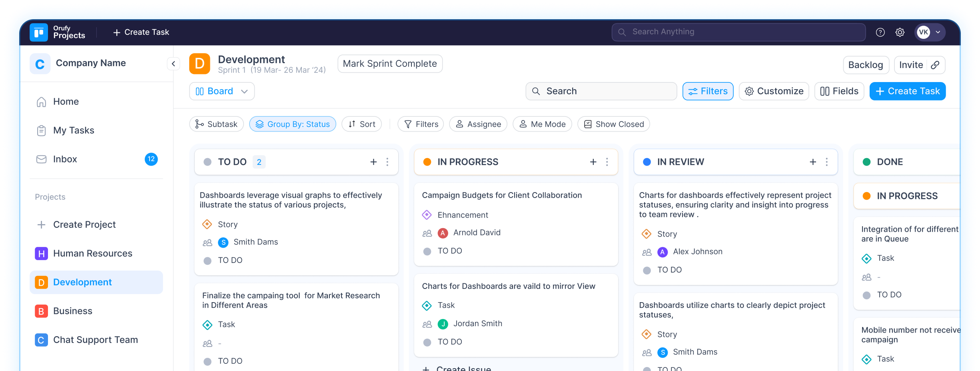Collapse the sidebar with the chevron arrow
The width and height of the screenshot is (980, 371).
click(x=174, y=64)
